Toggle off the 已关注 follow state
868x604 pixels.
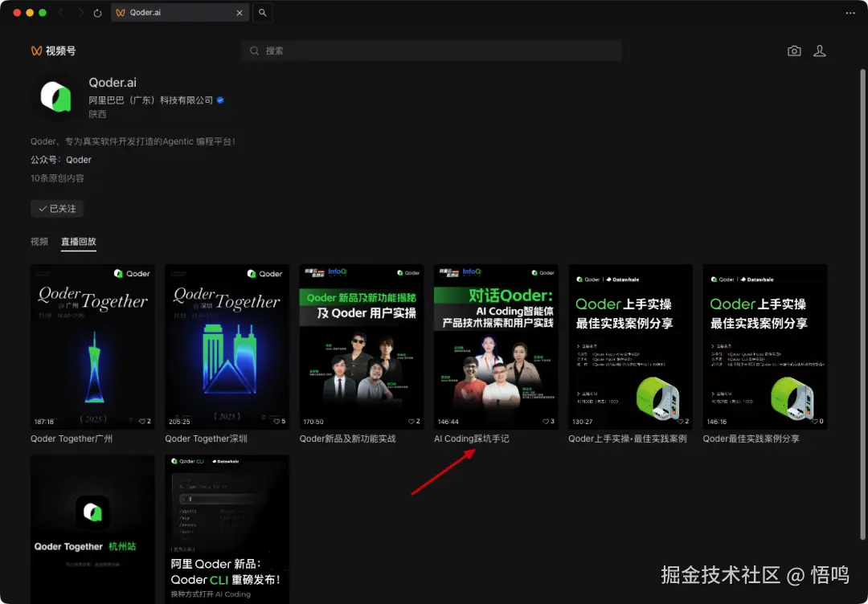pos(56,208)
